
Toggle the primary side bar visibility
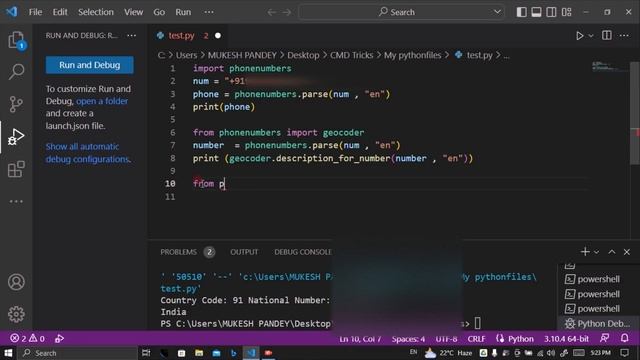521,12
